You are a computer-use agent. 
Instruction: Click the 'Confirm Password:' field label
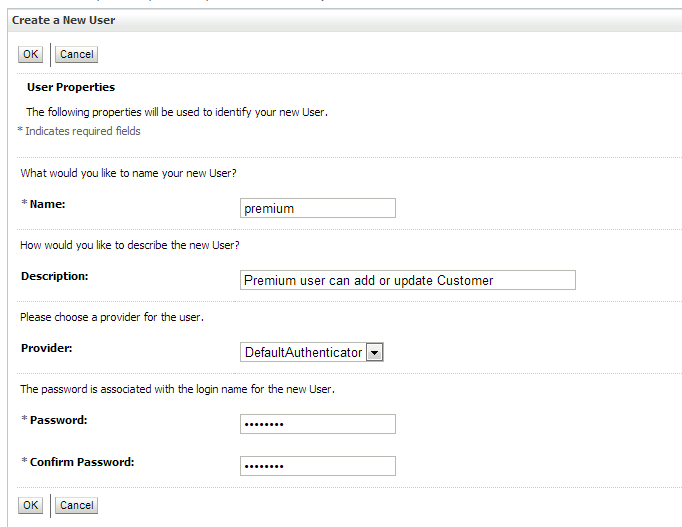pyautogui.click(x=82, y=462)
